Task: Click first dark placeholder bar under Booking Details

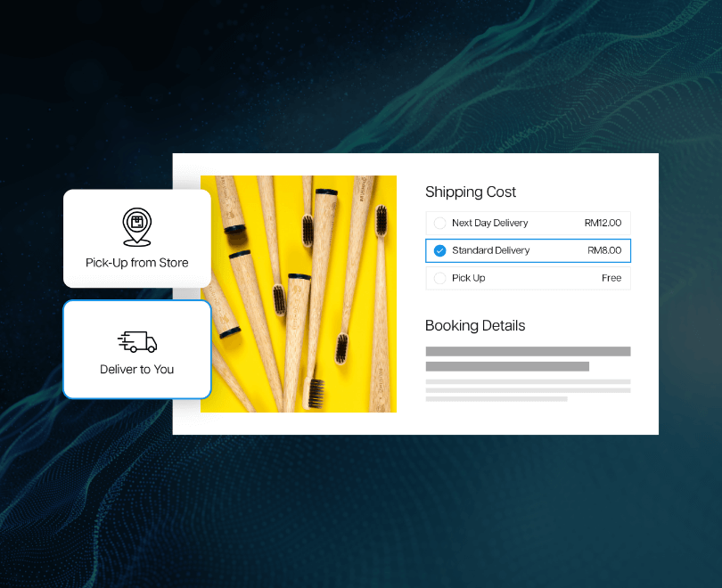Action: 528,351
